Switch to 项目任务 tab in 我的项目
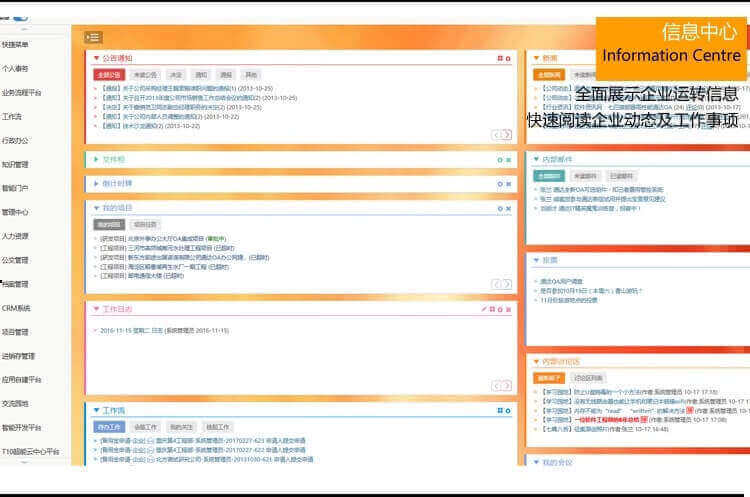This screenshot has width=750, height=497. (145, 225)
